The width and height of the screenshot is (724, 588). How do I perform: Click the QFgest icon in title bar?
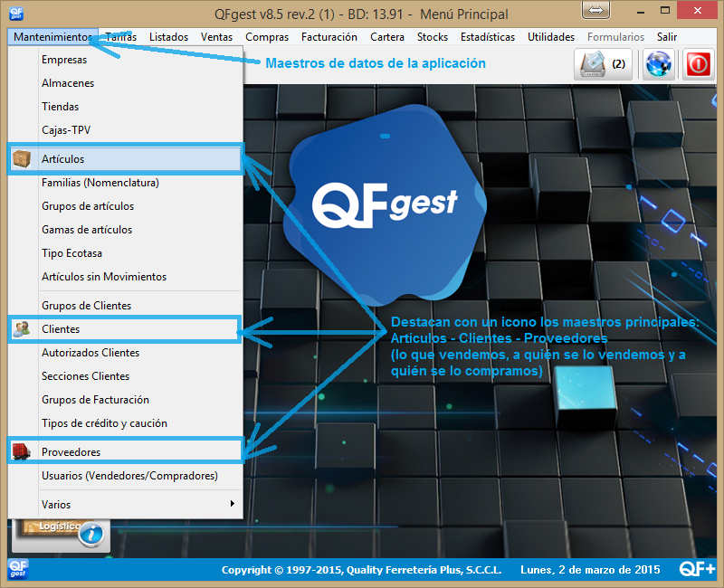point(16,14)
